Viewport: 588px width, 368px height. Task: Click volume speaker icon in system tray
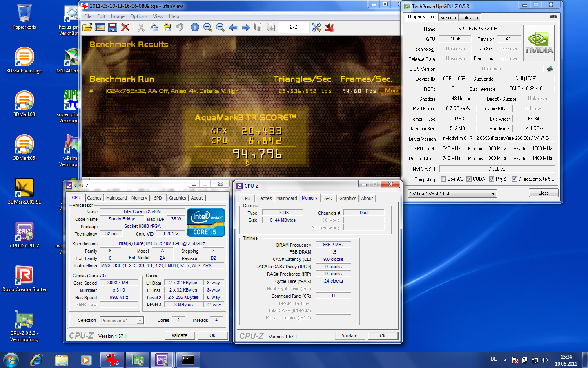coord(544,360)
